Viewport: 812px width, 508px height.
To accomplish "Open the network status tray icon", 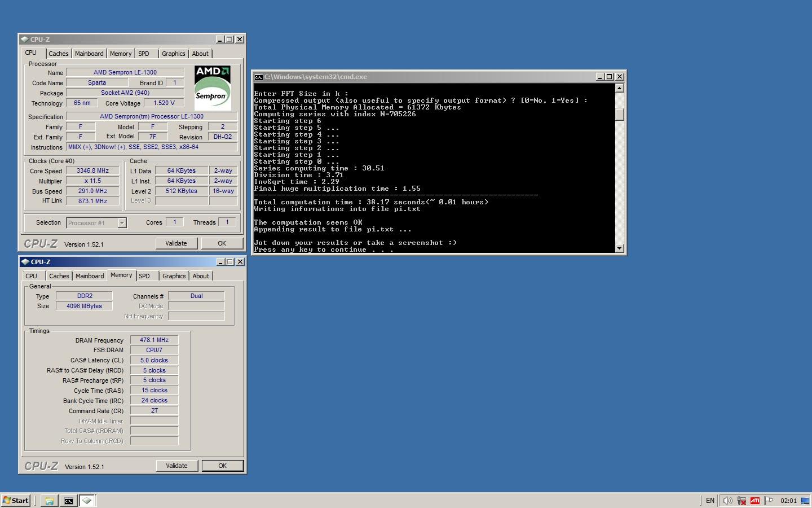I will 742,501.
